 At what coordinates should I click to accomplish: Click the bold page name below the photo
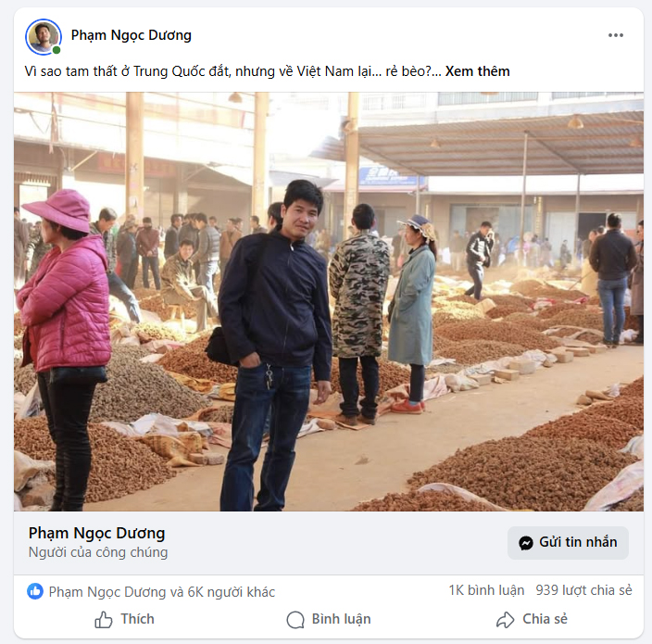point(96,533)
